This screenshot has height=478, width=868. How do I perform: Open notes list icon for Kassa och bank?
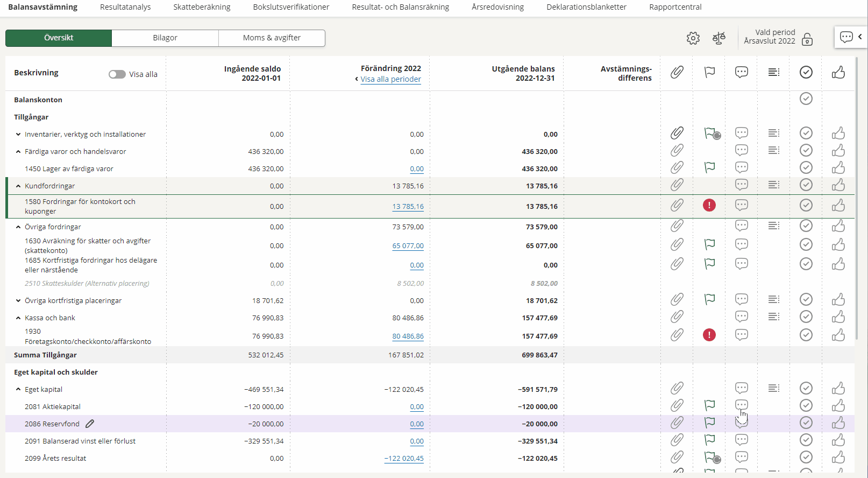click(774, 317)
